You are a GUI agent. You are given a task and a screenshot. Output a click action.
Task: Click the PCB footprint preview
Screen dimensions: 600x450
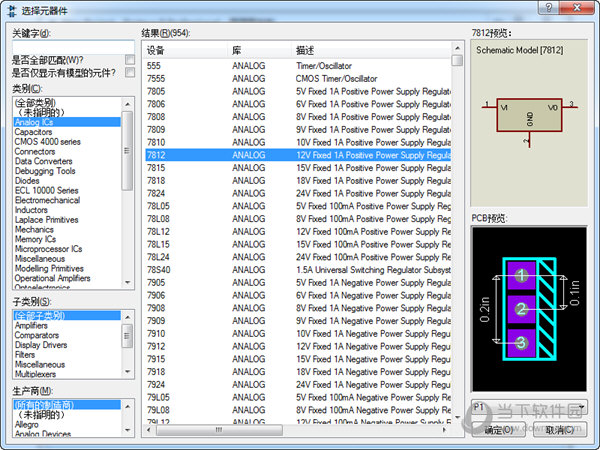tap(529, 308)
